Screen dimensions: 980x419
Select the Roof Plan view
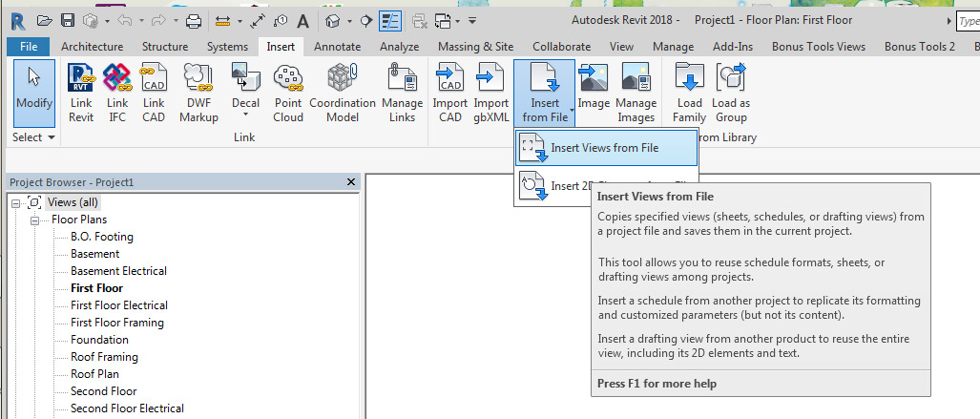click(94, 373)
